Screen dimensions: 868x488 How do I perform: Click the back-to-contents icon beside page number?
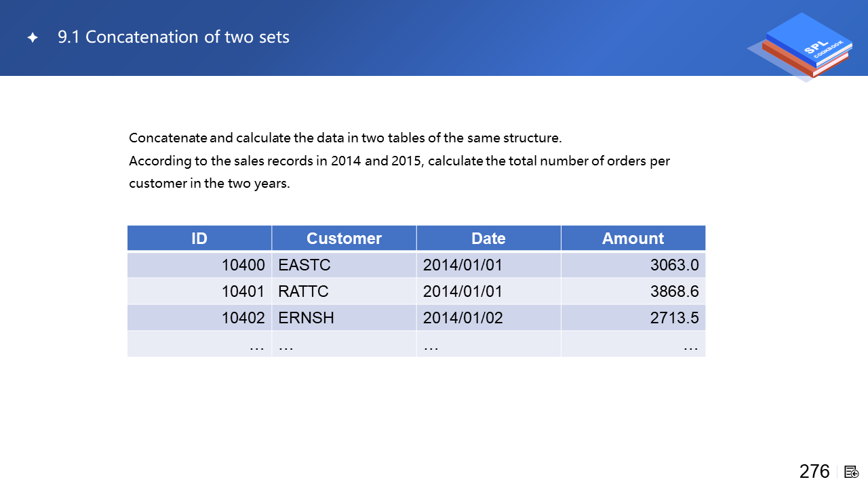[852, 472]
